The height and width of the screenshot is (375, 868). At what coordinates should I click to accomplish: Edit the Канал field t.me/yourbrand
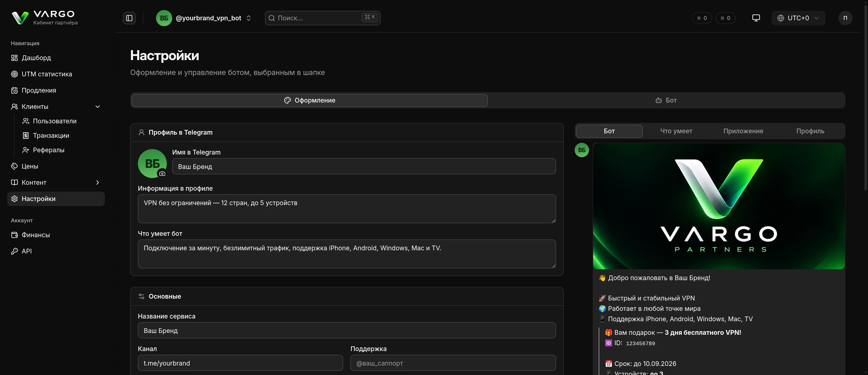point(240,363)
